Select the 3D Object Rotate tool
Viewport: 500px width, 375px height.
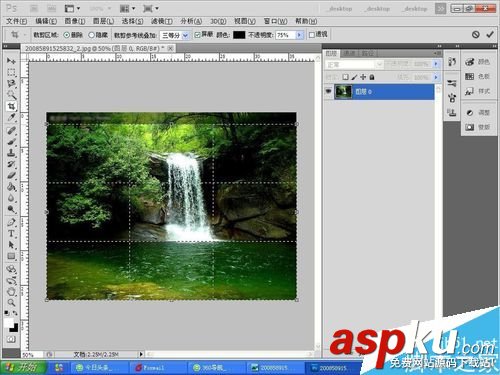click(x=11, y=269)
